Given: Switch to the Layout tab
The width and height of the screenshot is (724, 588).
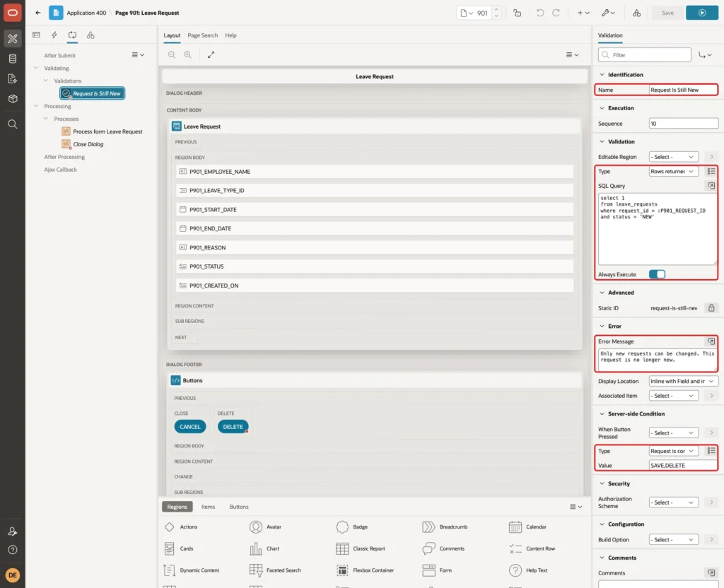Looking at the screenshot, I should click(x=172, y=35).
